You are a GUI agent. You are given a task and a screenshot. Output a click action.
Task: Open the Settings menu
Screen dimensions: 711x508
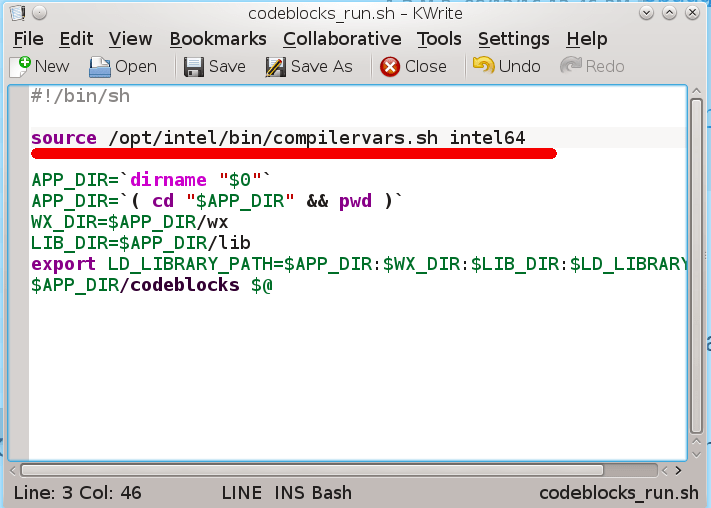point(513,39)
